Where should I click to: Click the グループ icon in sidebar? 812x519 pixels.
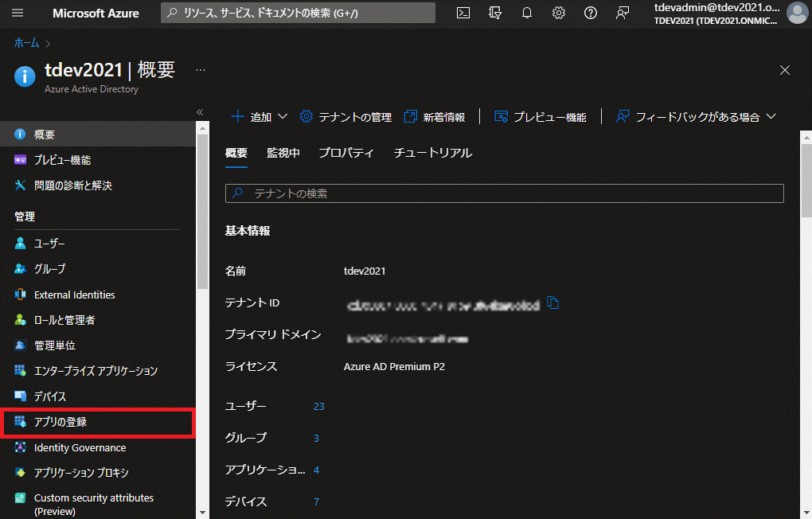(20, 269)
